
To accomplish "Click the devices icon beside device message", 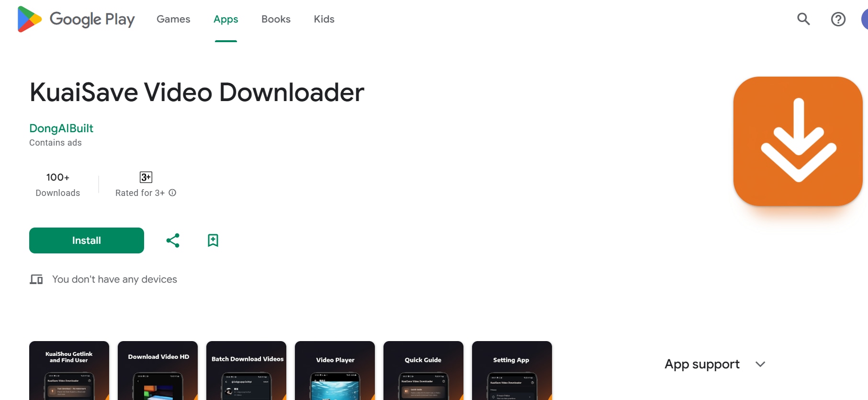I will click(x=36, y=279).
